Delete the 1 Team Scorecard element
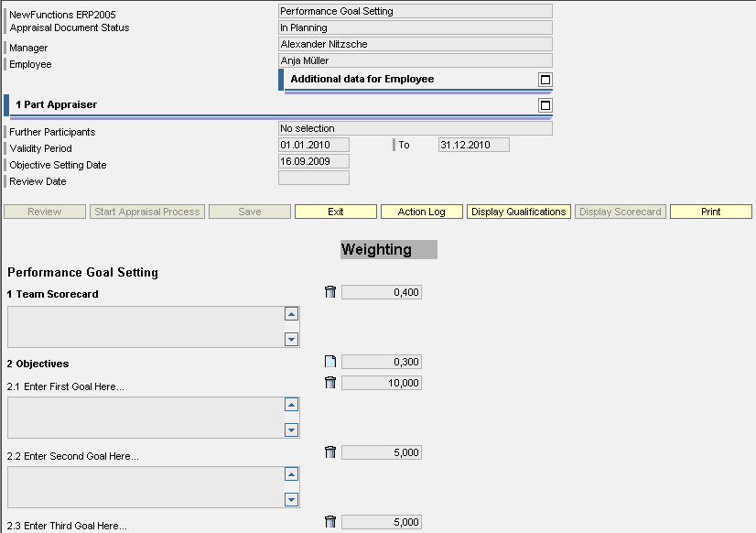This screenshot has width=756, height=533. click(330, 292)
